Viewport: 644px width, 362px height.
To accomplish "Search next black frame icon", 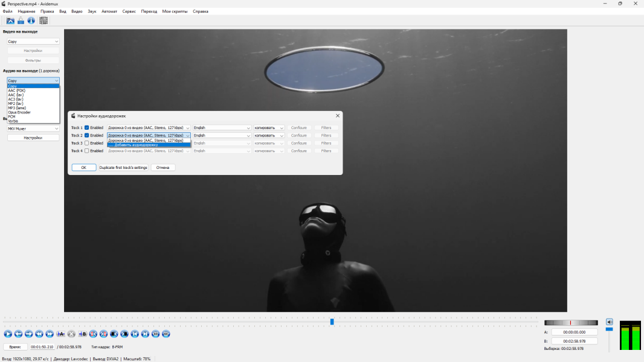I will pyautogui.click(x=124, y=334).
